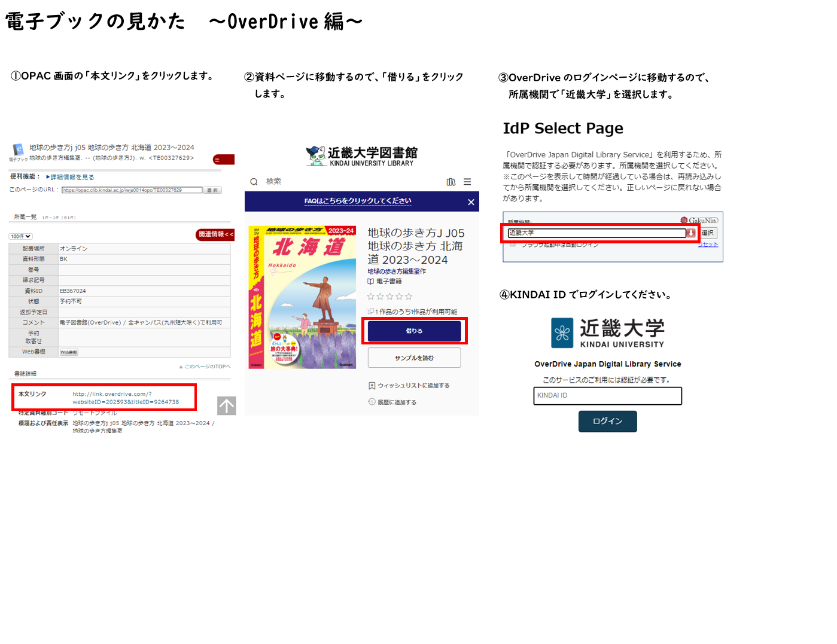This screenshot has height=644, width=837.
Task: Open the 本文リンク overdrive URL
Action: pos(126,398)
